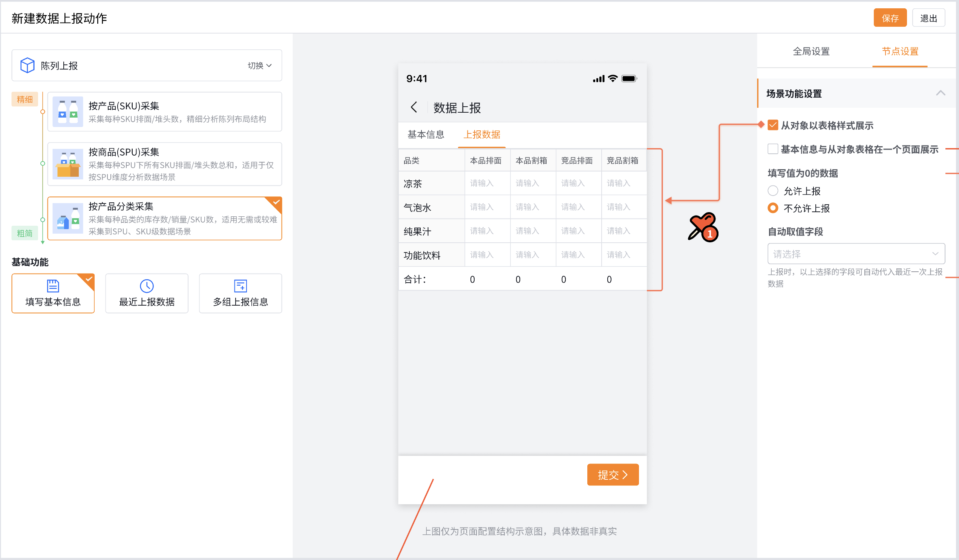Switch to the 全局设置 tab

(x=811, y=51)
